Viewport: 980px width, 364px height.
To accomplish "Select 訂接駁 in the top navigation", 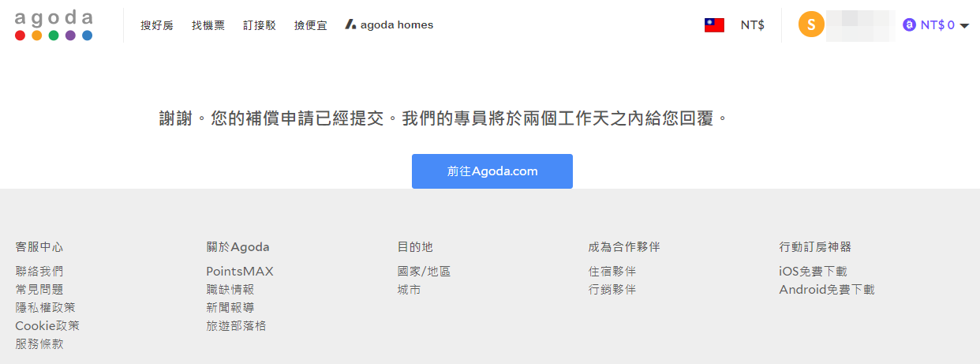I will coord(260,25).
